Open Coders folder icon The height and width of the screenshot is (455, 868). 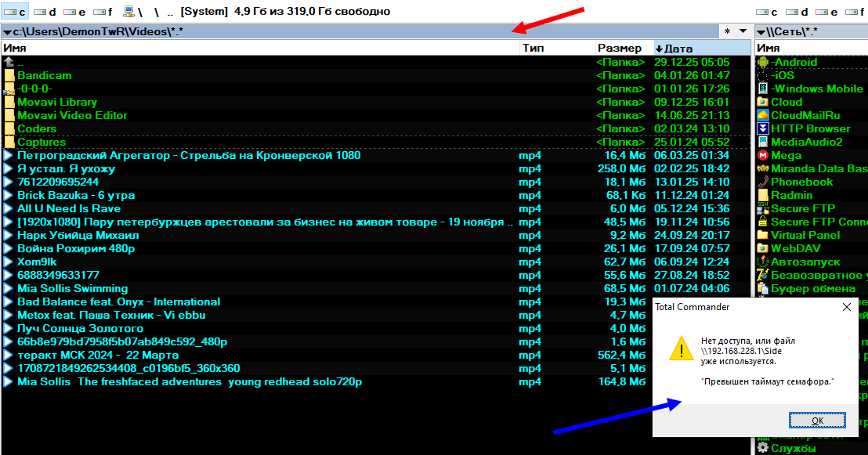pos(9,129)
